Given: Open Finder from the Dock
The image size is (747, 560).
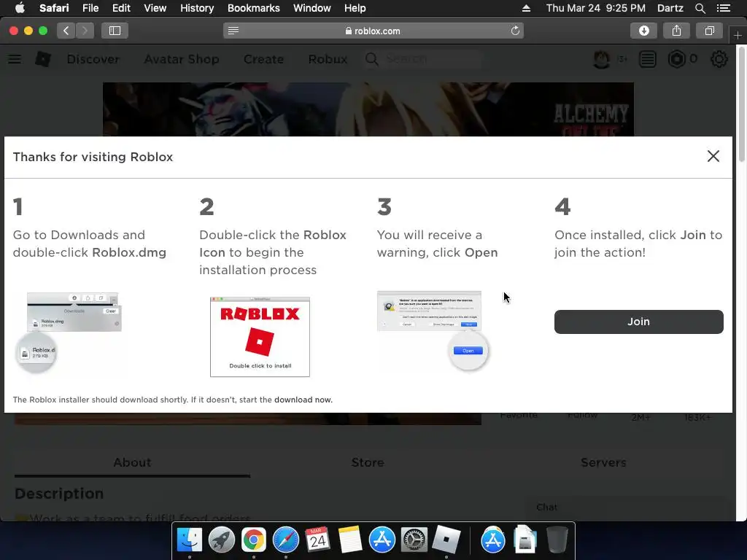Looking at the screenshot, I should point(189,540).
